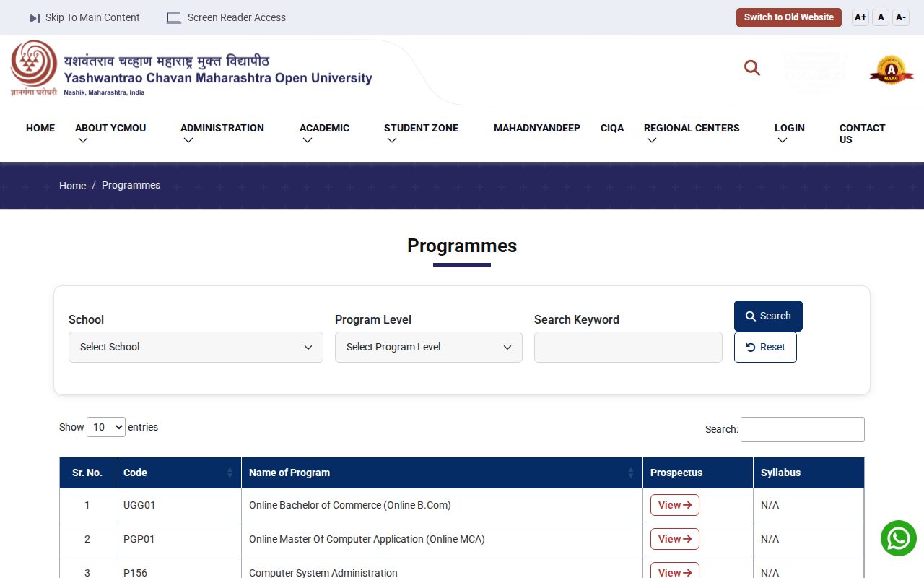Click the Skip To Main Content icon
Viewport: 924px width, 578px height.
coord(35,18)
